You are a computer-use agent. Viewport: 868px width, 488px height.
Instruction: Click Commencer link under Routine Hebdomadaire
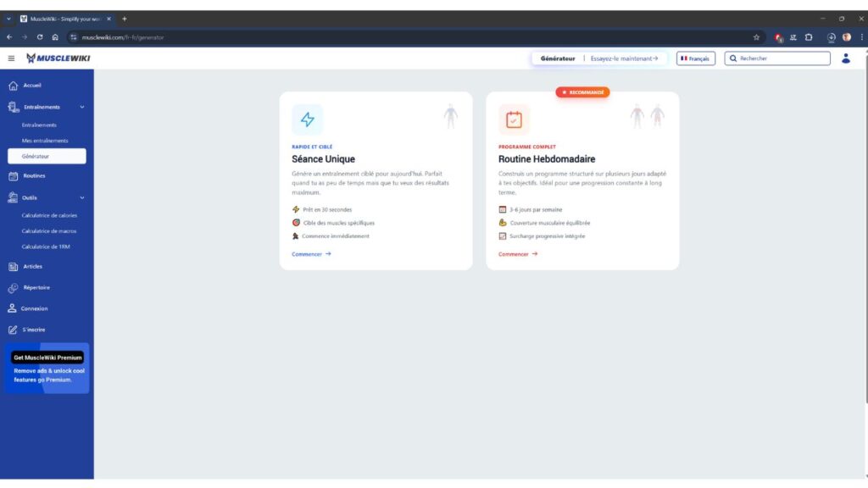(x=518, y=254)
